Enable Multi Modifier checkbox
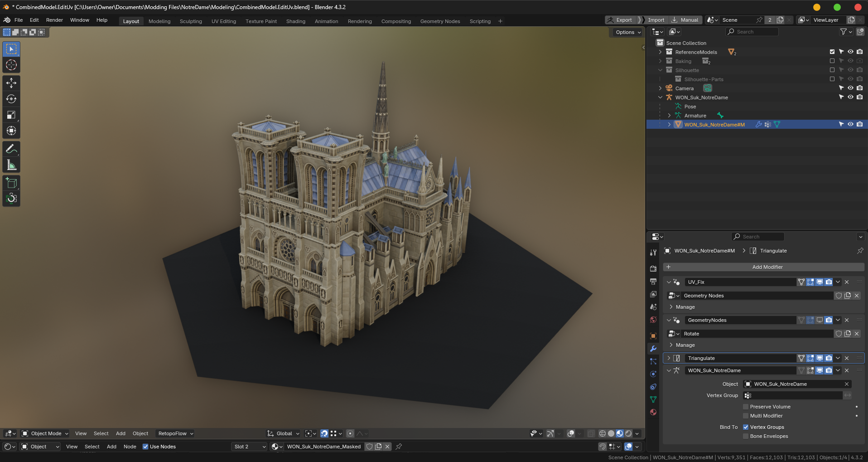Image resolution: width=868 pixels, height=462 pixels. coord(746,416)
